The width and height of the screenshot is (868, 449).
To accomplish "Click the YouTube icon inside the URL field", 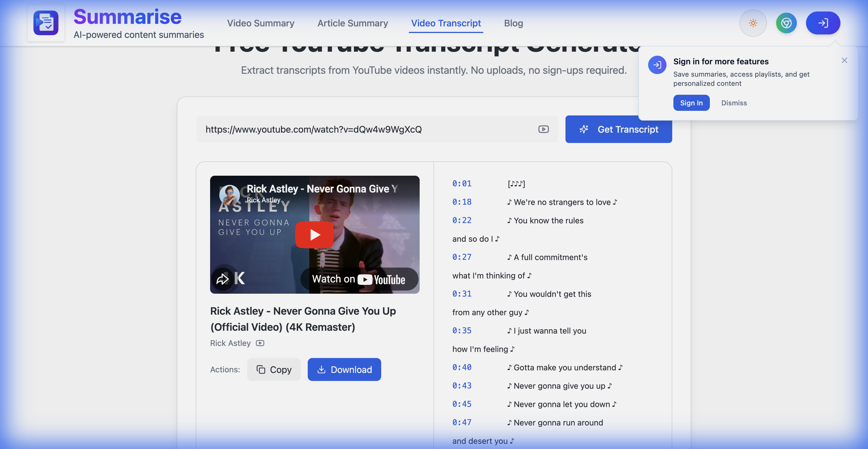I will pos(544,129).
